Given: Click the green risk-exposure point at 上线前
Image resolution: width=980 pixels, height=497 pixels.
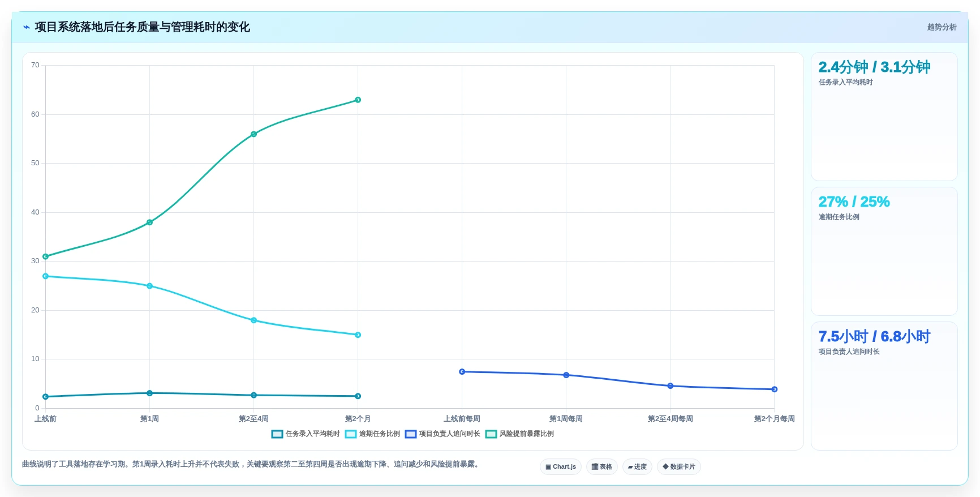Looking at the screenshot, I should [x=46, y=256].
